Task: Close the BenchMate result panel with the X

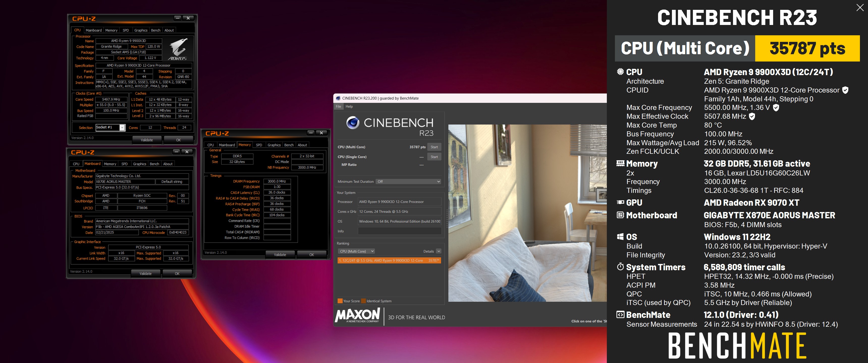Action: pyautogui.click(x=860, y=8)
